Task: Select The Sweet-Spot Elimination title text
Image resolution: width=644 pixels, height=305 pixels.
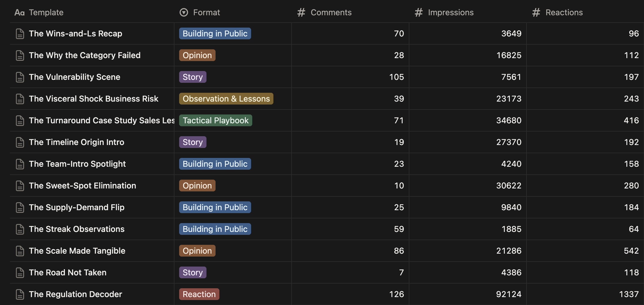Action: pyautogui.click(x=83, y=186)
